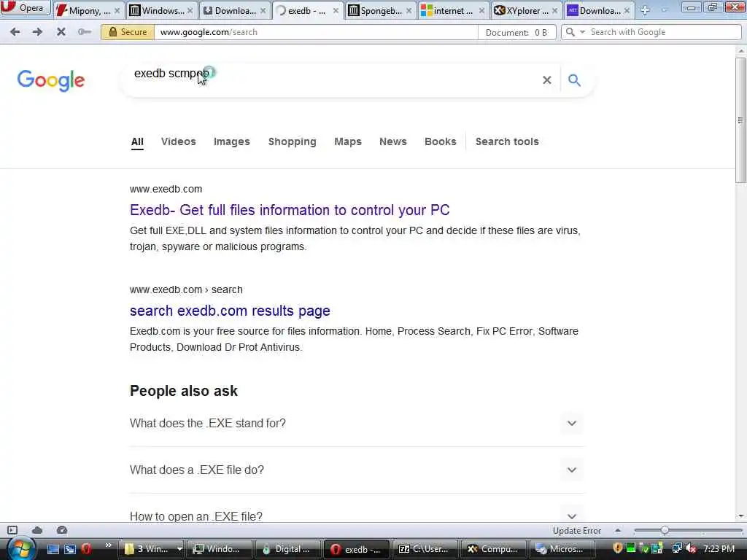Click the Opera Link cloud icon
The width and height of the screenshot is (747, 560).
37,530
